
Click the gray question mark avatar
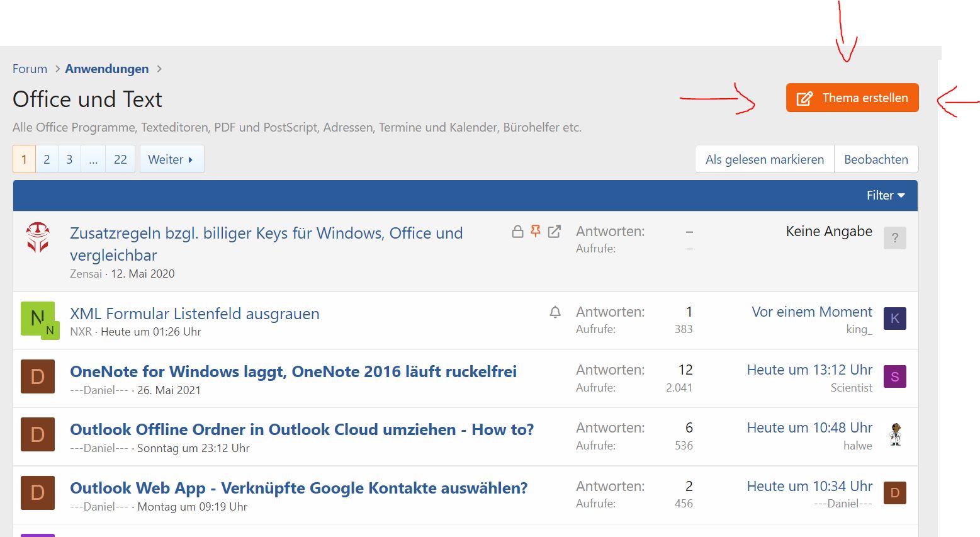point(894,238)
